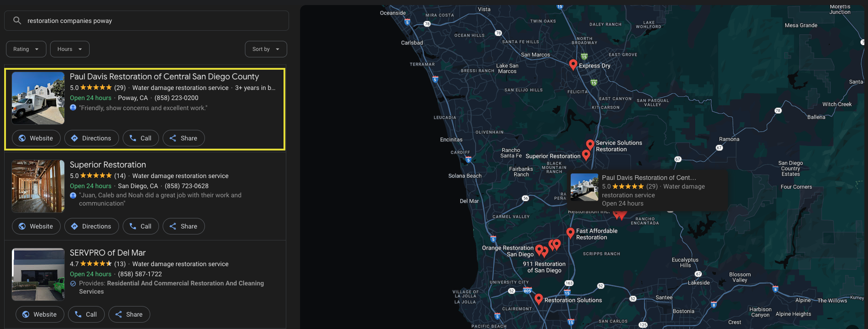Viewport: 868px width, 329px height.
Task: Click the Del Mar label on the map
Action: pos(469,201)
